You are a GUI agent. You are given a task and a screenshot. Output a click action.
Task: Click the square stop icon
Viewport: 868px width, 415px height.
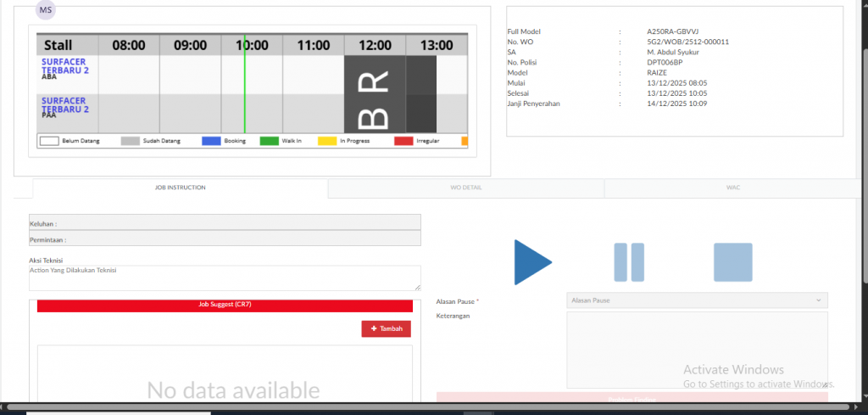tap(732, 262)
